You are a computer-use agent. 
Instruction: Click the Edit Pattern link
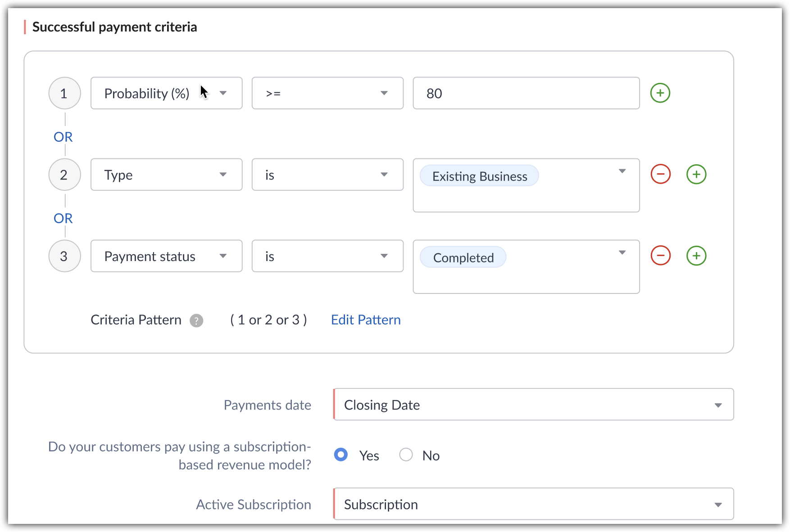(366, 320)
